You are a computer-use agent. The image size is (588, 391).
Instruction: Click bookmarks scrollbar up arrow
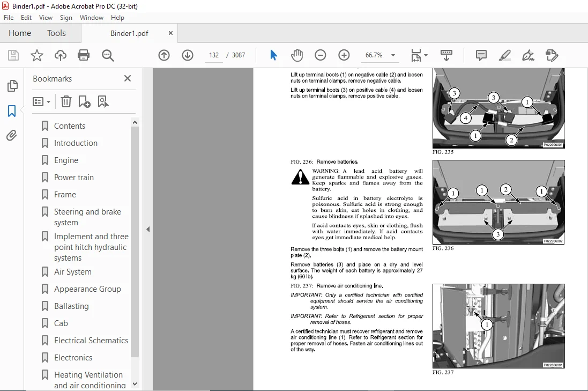135,122
